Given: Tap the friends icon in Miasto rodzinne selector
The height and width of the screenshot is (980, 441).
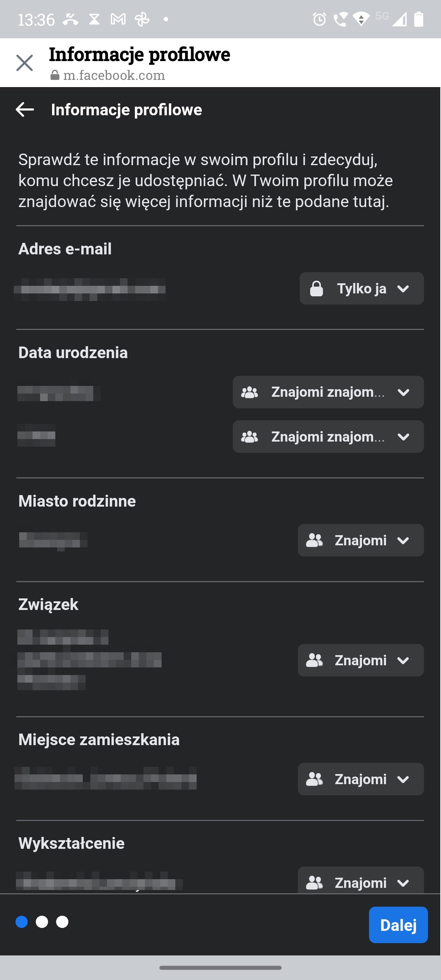Looking at the screenshot, I should pos(315,540).
